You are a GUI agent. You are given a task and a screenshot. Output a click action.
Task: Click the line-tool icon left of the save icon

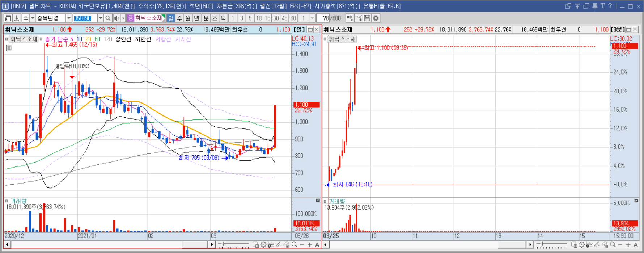pyautogui.click(x=359, y=18)
